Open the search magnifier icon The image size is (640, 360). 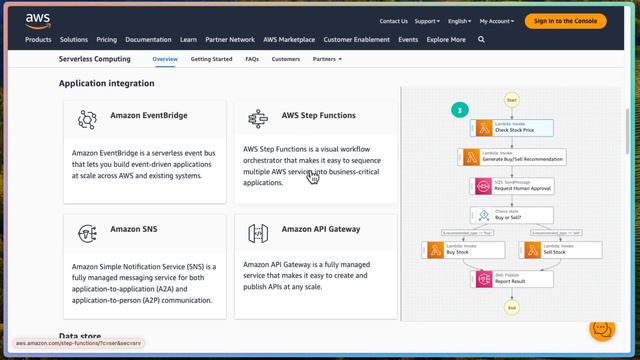[x=481, y=40]
